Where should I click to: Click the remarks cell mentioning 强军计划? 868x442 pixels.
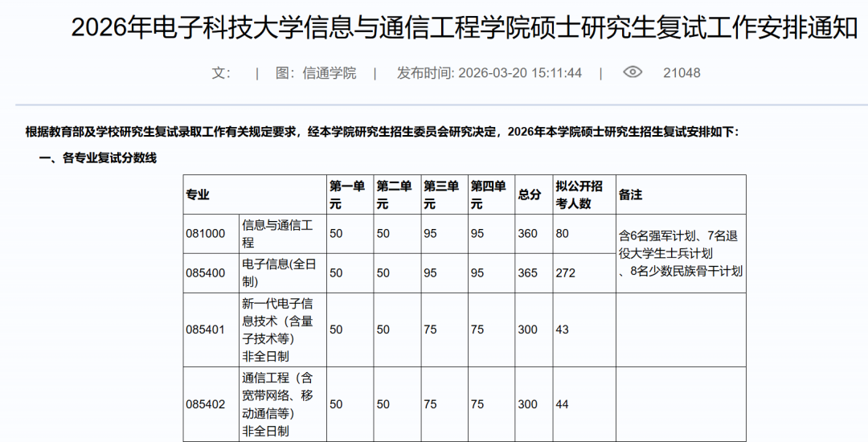point(681,253)
